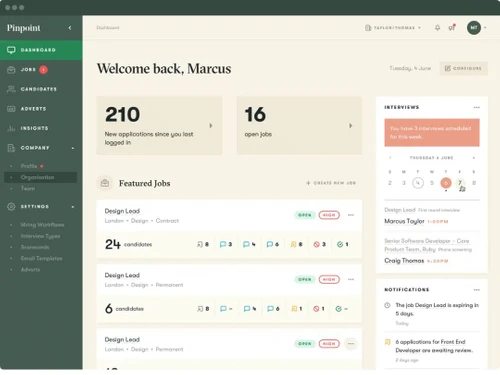Click the hired check icon in 6 candidates row
This screenshot has width=500, height=375.
tap(338, 309)
